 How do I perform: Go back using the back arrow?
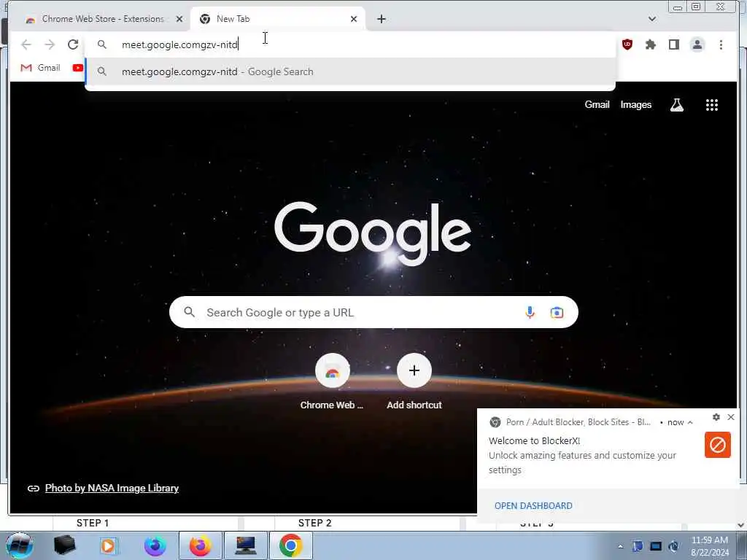tap(26, 44)
